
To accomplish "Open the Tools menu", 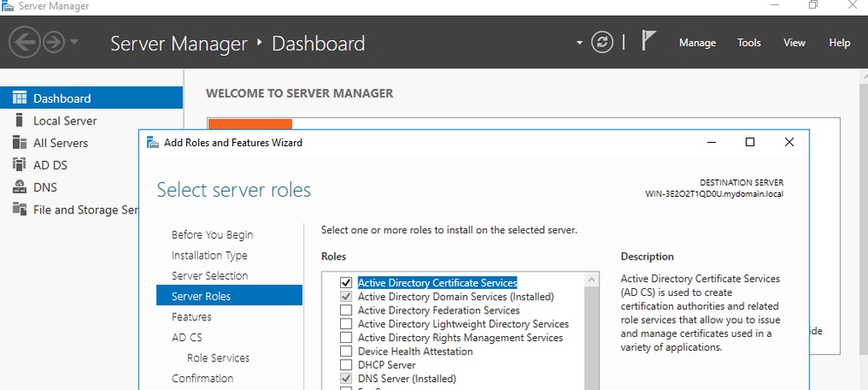I will (x=749, y=43).
